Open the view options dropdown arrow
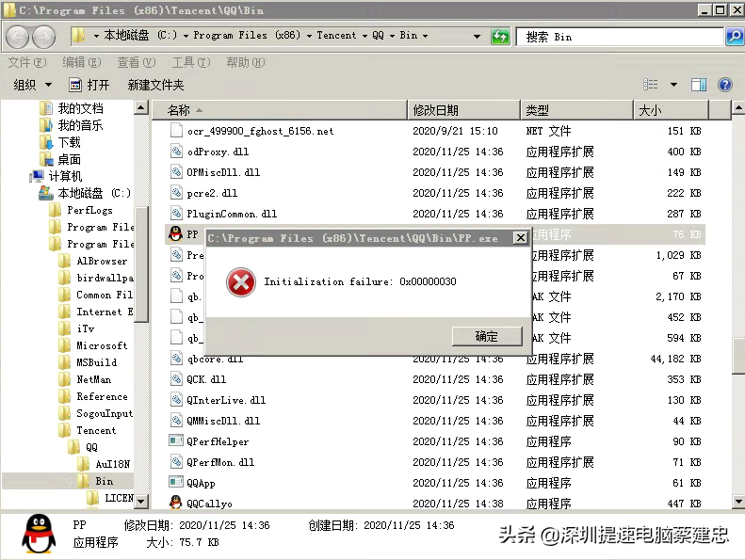 point(673,85)
